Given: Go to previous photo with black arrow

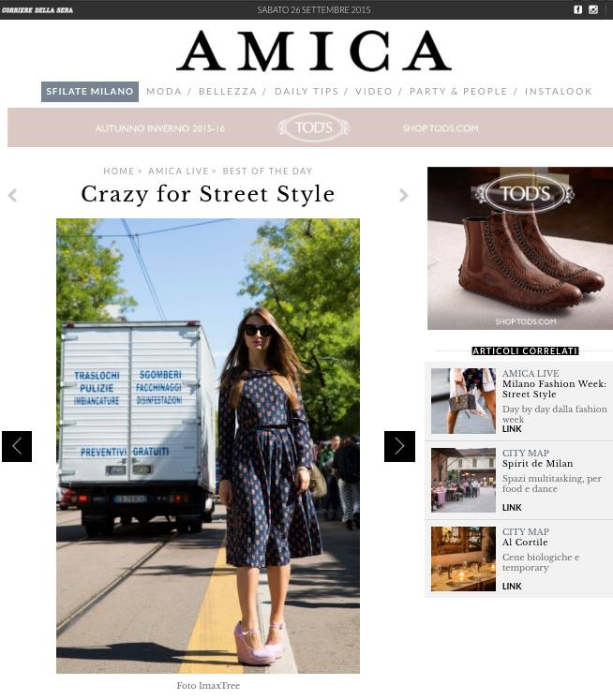Looking at the screenshot, I should (x=17, y=446).
